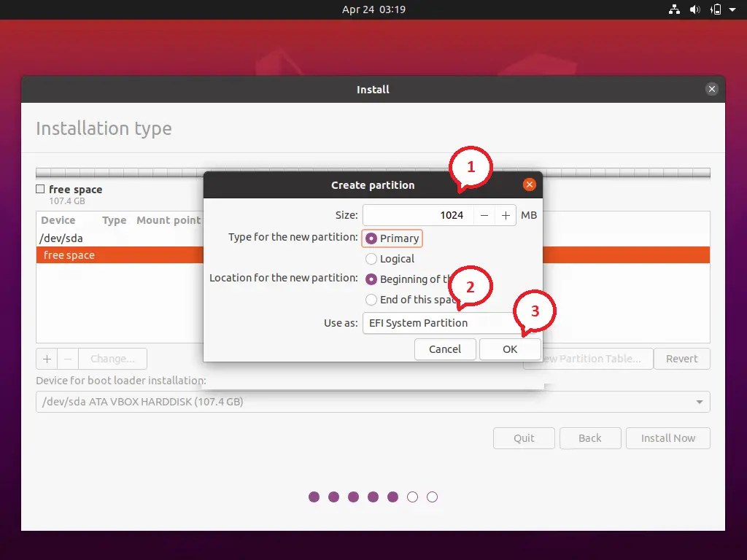Viewport: 747px width, 560px height.
Task: Select the Primary partition type radio button
Action: click(371, 238)
